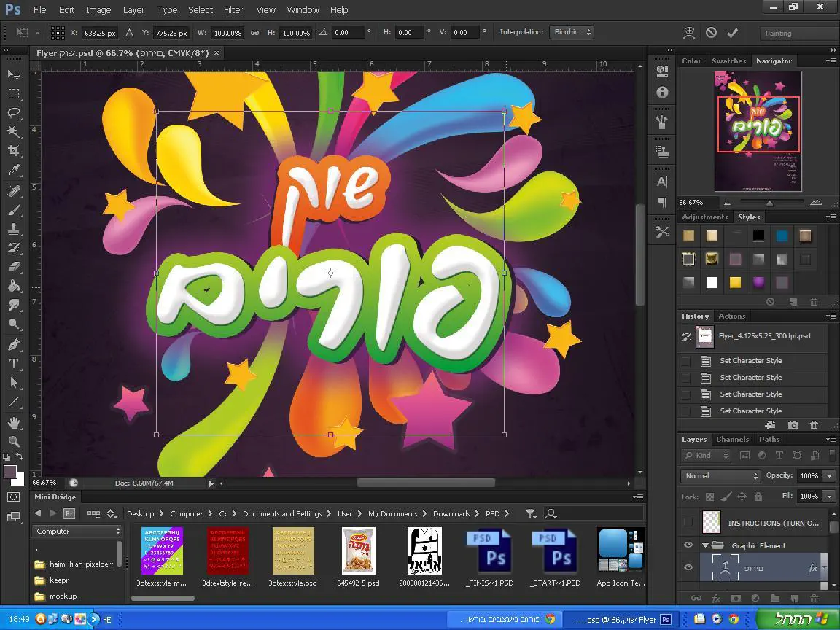Collapse the Graphic Element layer group

705,545
